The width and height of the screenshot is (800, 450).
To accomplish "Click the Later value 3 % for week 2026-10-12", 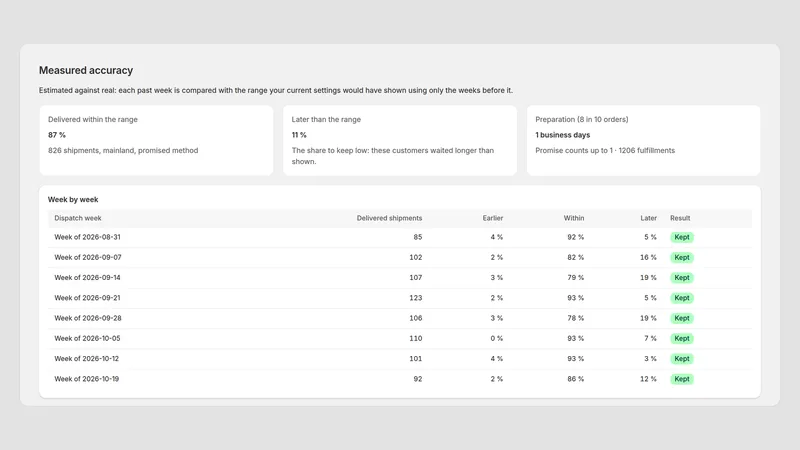I will tap(650, 359).
